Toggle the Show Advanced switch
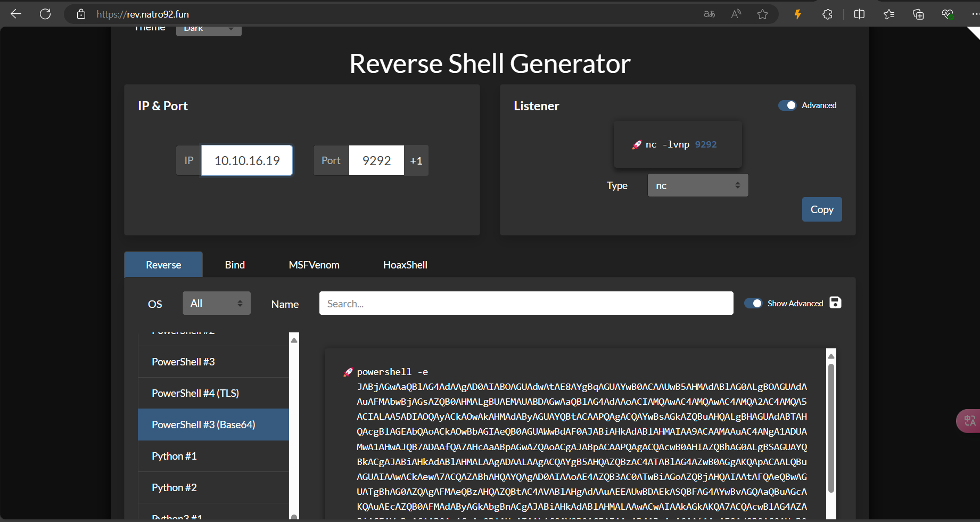 tap(753, 303)
